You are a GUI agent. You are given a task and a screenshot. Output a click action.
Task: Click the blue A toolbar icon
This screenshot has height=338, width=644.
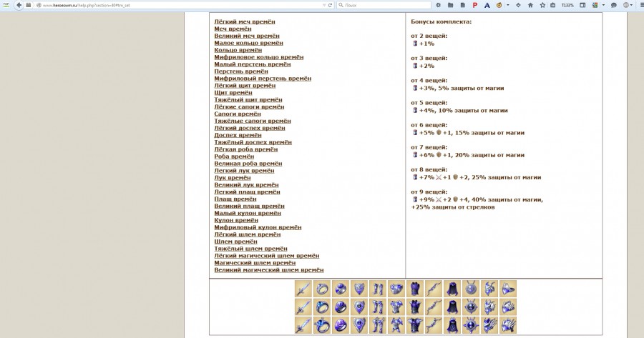coord(487,5)
